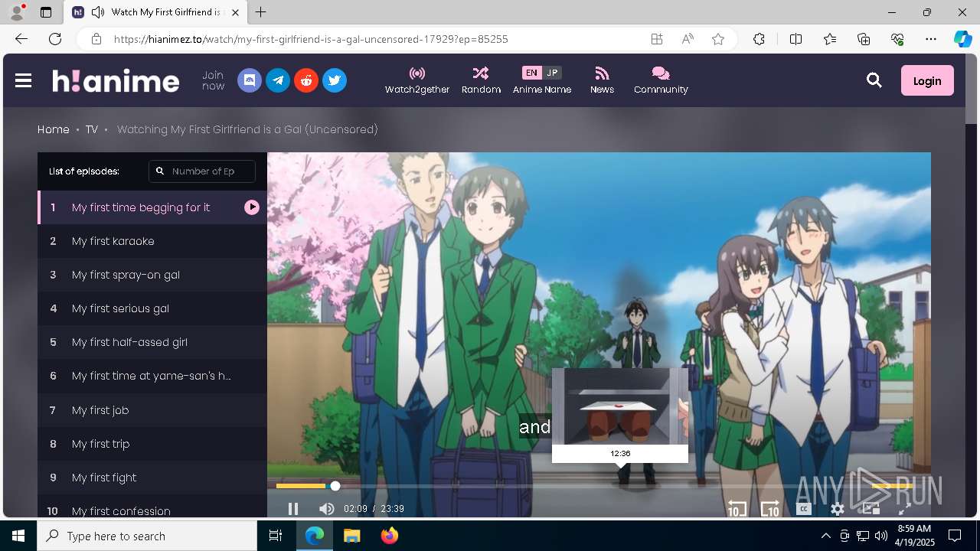Screen dimensions: 980x551
Task: Open browser Extensions
Action: coord(759,39)
